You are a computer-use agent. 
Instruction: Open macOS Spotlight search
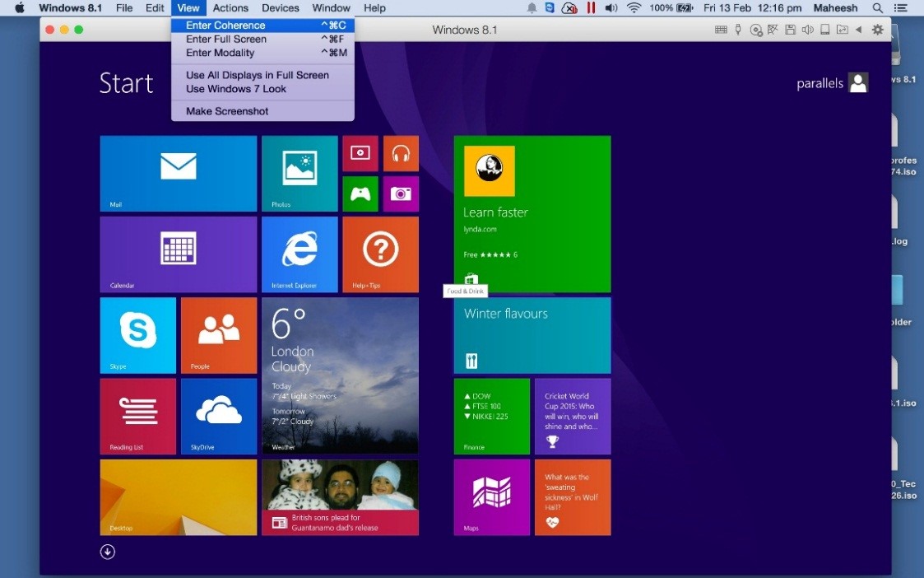(877, 7)
